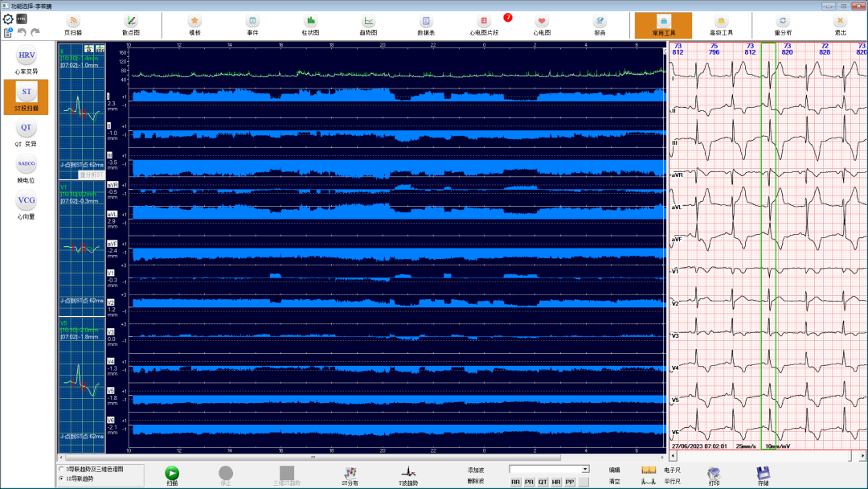Click 清空 clear option
Image resolution: width=868 pixels, height=489 pixels.
point(615,481)
